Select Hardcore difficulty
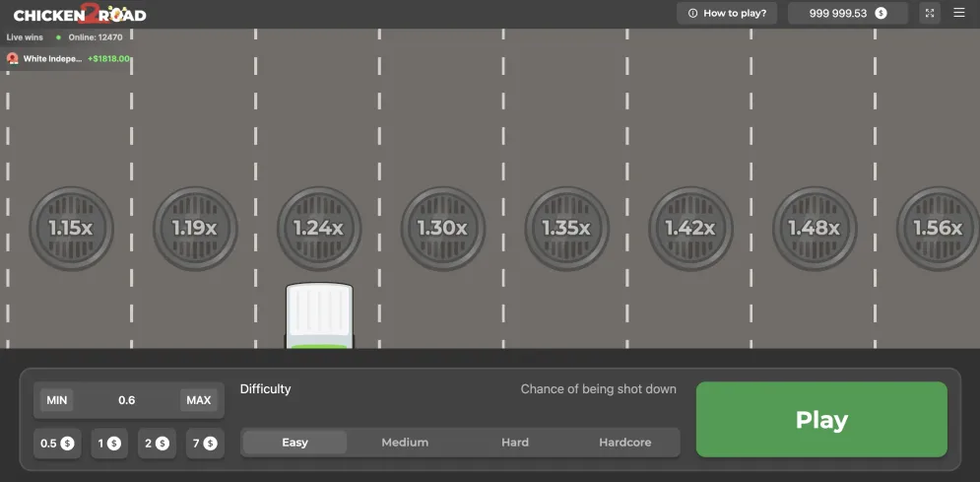980x482 pixels. [x=625, y=443]
